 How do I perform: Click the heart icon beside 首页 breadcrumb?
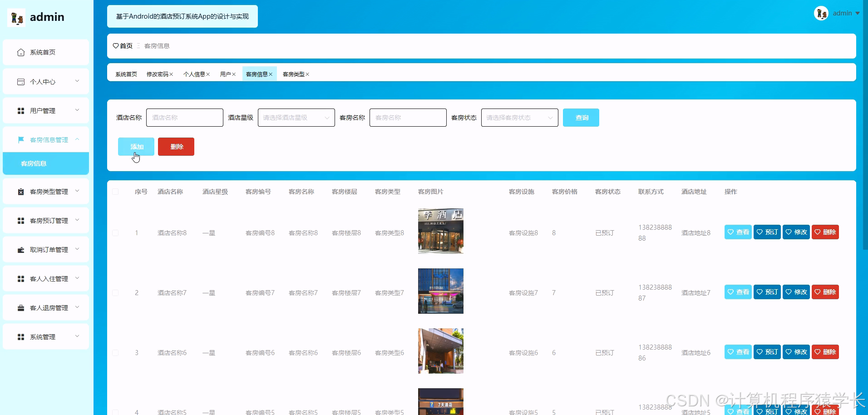[116, 46]
